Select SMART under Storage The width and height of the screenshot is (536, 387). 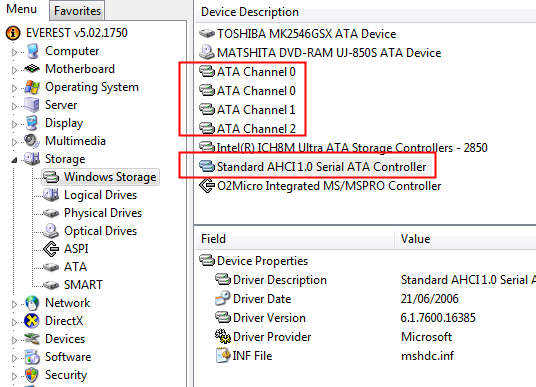point(83,284)
